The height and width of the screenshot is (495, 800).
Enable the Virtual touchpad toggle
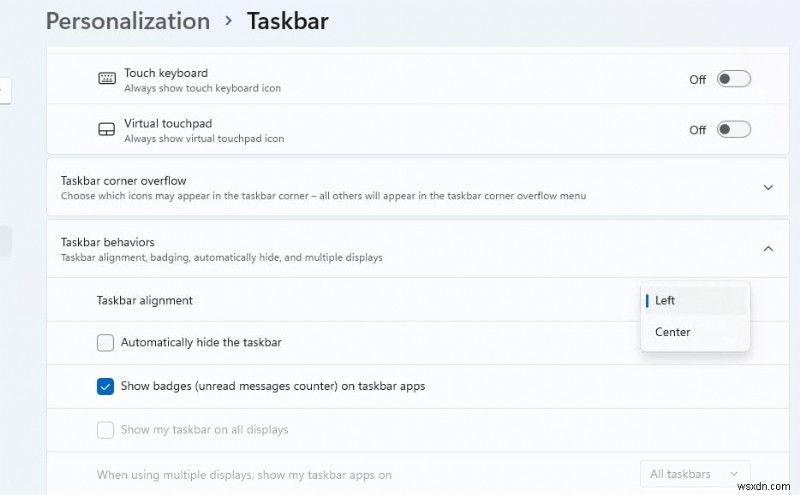coord(733,130)
